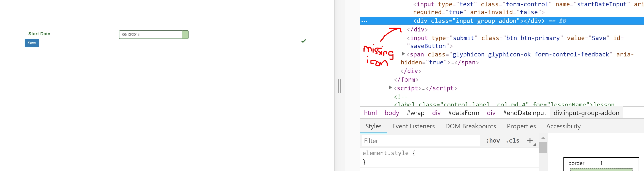Click the styles Filter input box

421,141
